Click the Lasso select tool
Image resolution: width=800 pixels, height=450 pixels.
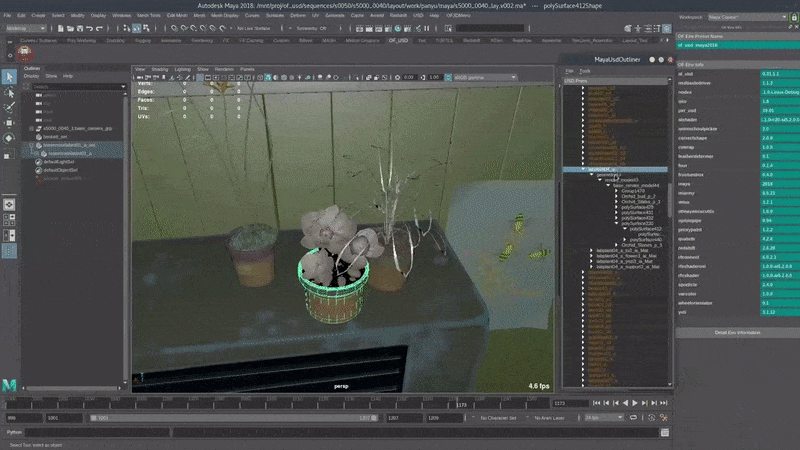click(9, 92)
